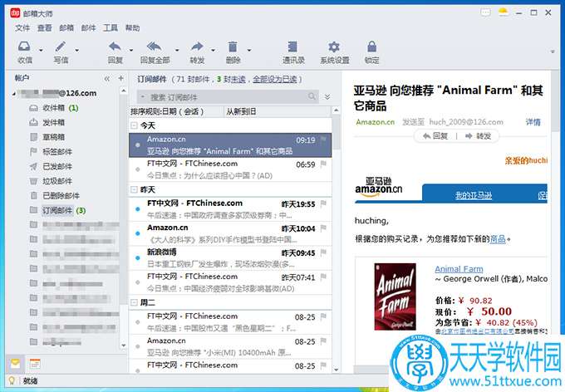The width and height of the screenshot is (565, 392).
Task: Click the 收信 receive mail icon
Action: pyautogui.click(x=24, y=47)
